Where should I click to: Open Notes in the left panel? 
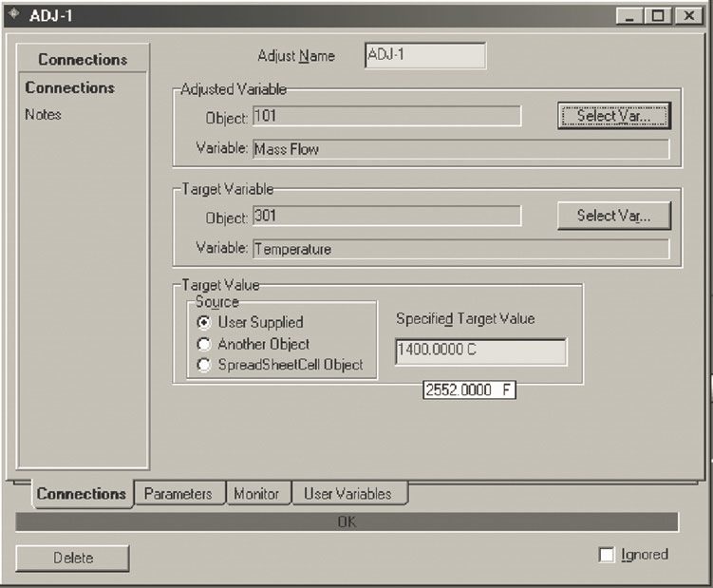pos(44,114)
